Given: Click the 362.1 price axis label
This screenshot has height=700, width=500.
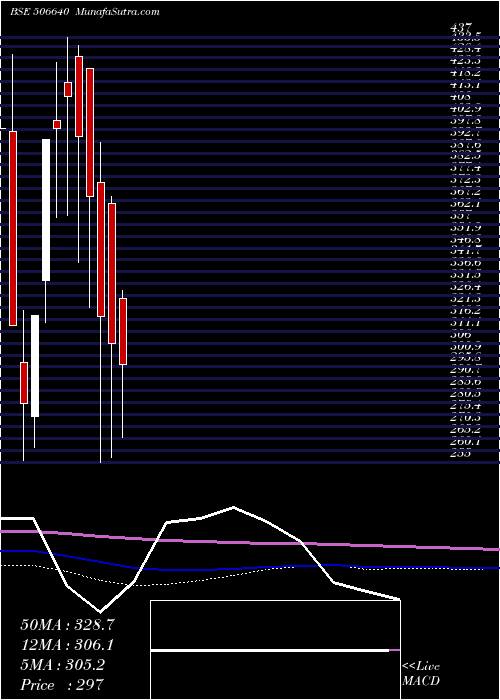Looking at the screenshot, I should coord(466,204).
